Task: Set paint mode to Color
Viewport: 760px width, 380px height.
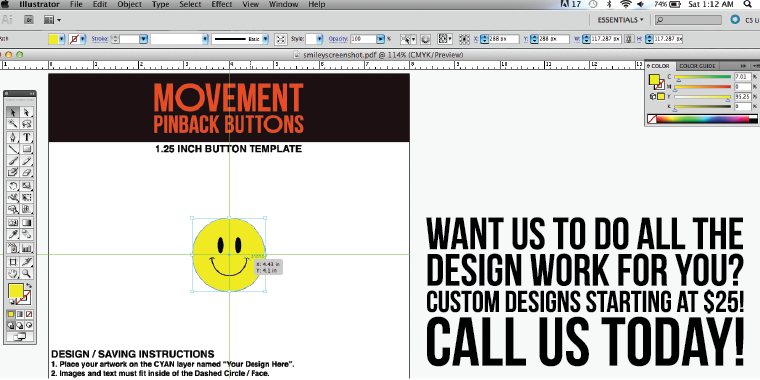Action: (12, 314)
